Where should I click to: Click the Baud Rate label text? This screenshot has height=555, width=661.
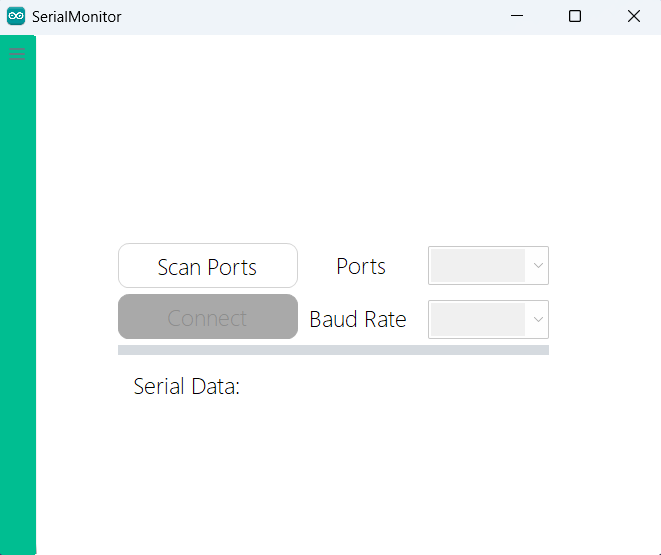point(357,320)
